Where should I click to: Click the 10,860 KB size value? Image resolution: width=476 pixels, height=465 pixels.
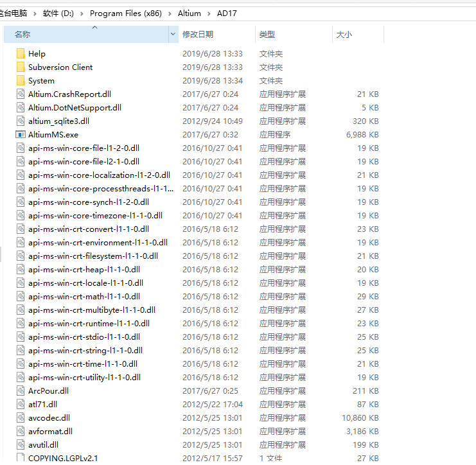click(x=360, y=417)
